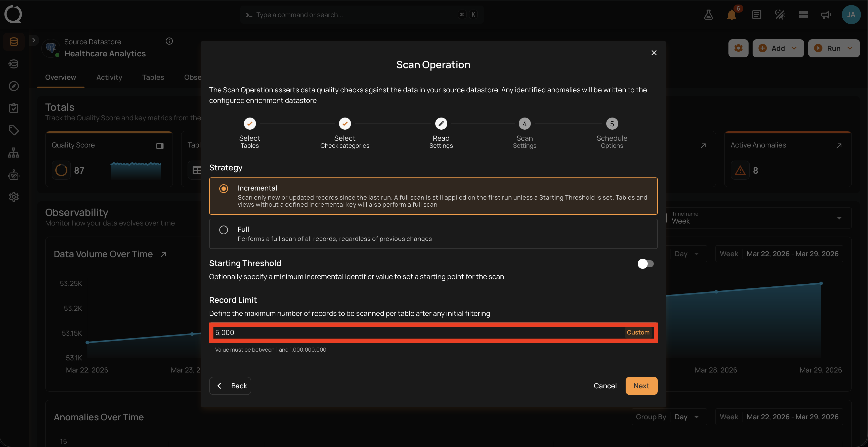Click the magic wand header icon
Screen dimensions: 868x447
click(780, 15)
